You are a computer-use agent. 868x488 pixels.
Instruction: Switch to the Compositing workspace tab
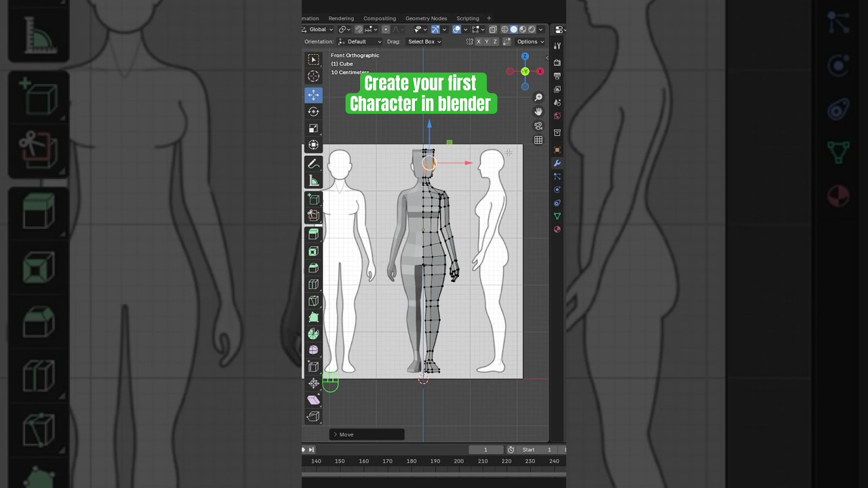click(x=380, y=18)
